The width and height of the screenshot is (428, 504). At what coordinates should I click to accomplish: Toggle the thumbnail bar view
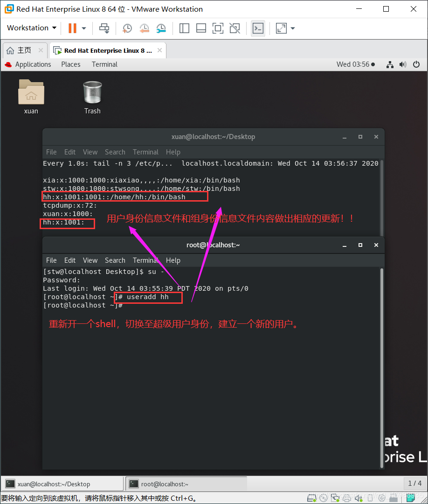(x=201, y=28)
